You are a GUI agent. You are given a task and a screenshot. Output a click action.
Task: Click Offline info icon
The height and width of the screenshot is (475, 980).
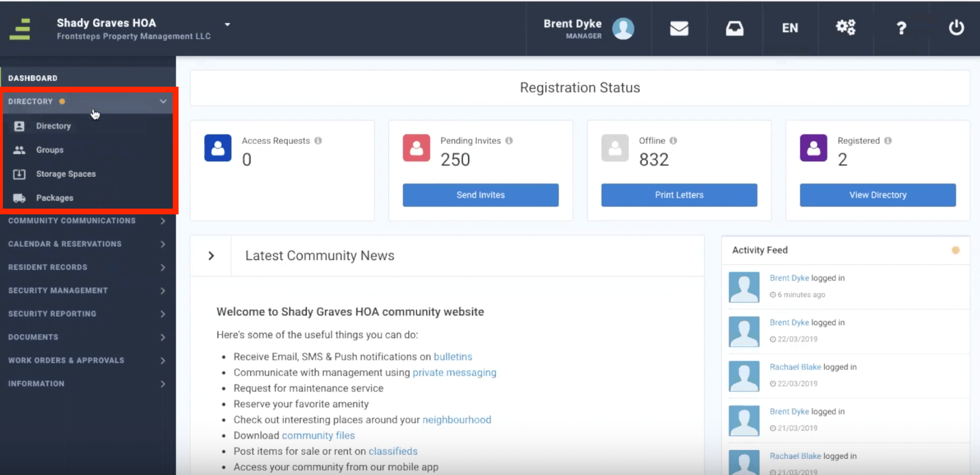(x=673, y=140)
